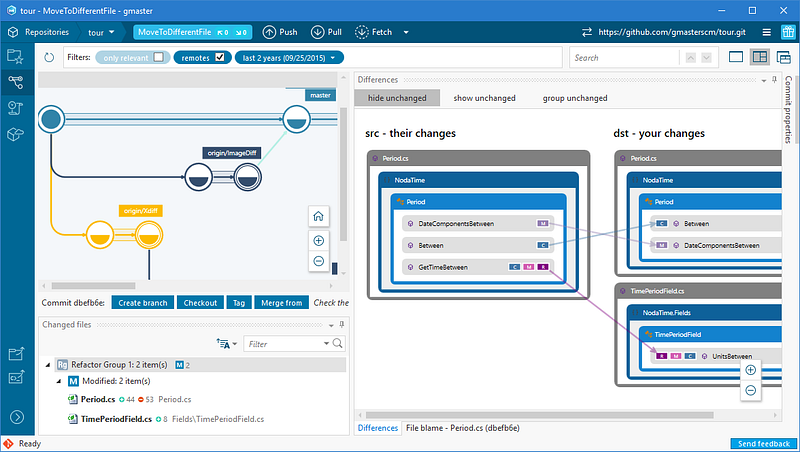Click the refresh icon beside Filters
The image size is (800, 452).
point(48,57)
